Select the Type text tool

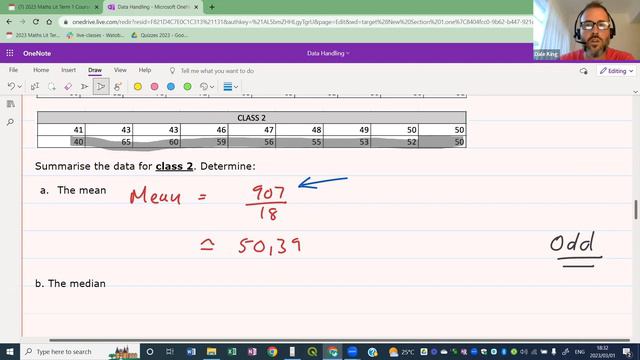pos(35,87)
